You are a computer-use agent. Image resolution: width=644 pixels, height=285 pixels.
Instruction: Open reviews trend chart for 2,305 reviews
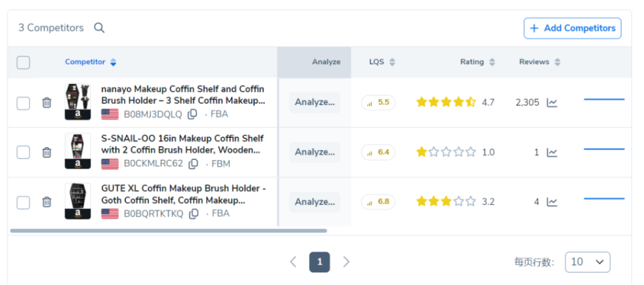tap(552, 103)
